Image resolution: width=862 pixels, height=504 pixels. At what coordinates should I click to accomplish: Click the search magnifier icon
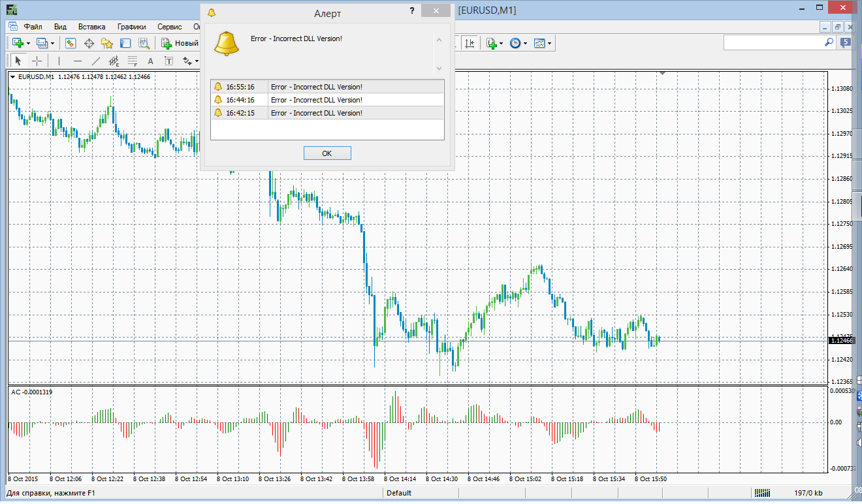(x=829, y=42)
